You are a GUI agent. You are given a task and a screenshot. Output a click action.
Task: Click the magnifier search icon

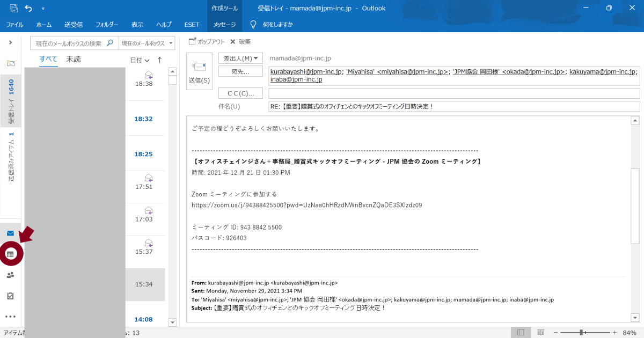111,43
